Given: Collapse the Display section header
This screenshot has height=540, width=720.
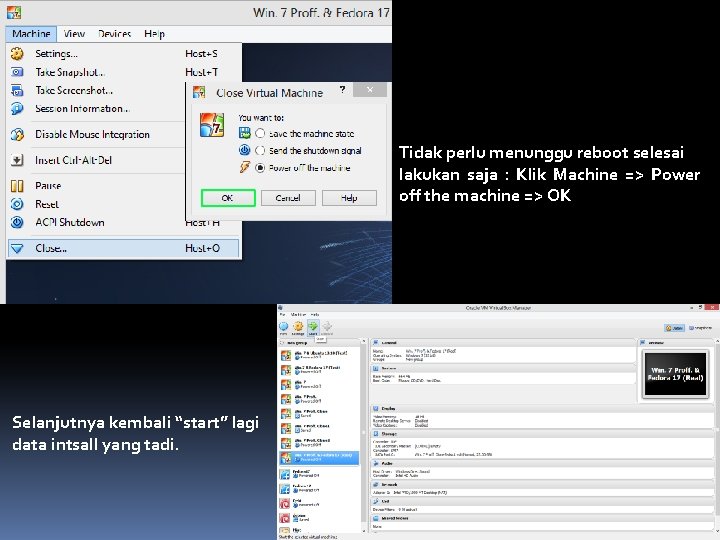Looking at the screenshot, I should coord(542,409).
